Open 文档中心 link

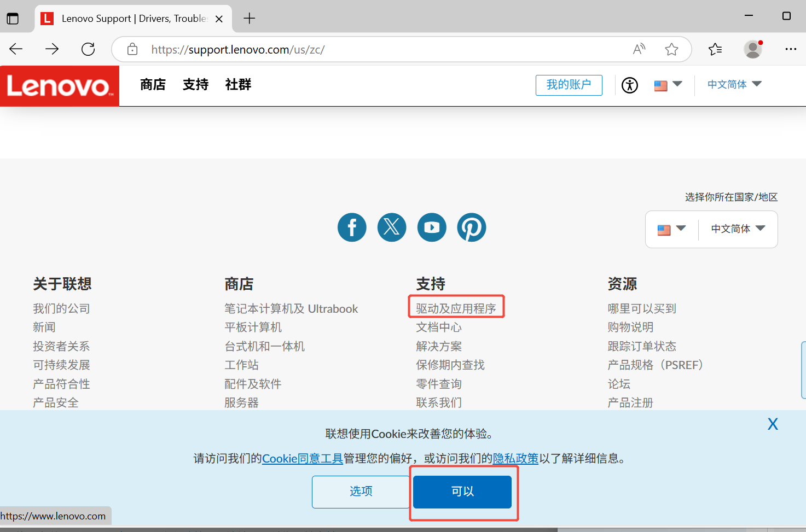coord(439,327)
